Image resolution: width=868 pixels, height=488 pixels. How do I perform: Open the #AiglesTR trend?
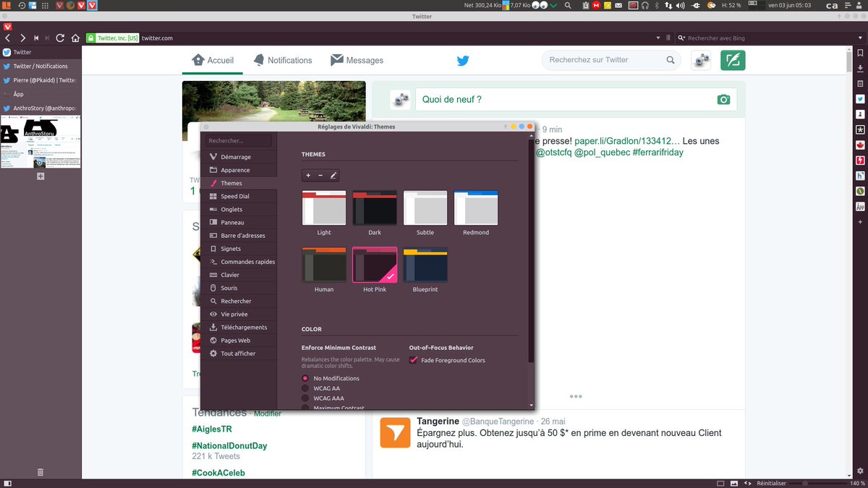pyautogui.click(x=212, y=429)
